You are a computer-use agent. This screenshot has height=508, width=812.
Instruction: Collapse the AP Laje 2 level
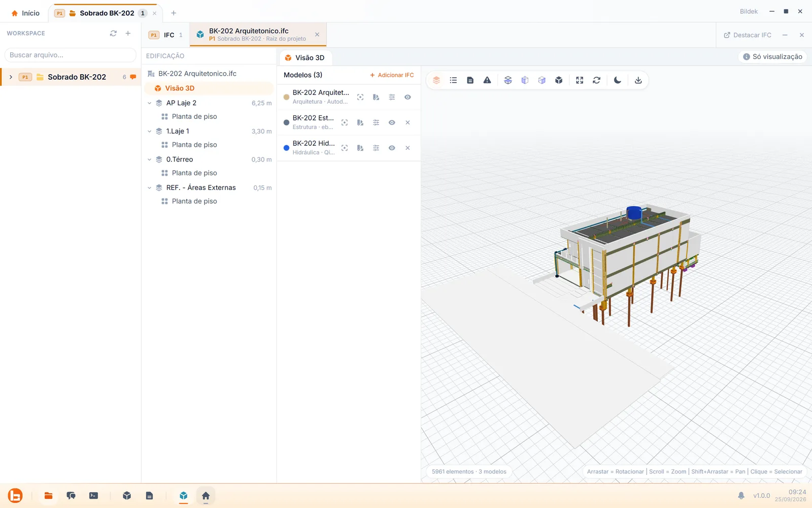149,103
